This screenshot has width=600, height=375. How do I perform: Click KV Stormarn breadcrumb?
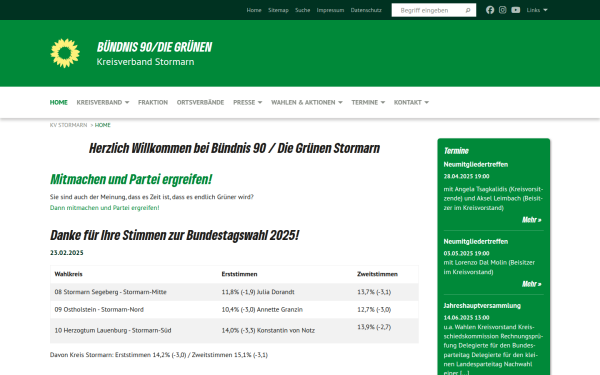(68, 125)
